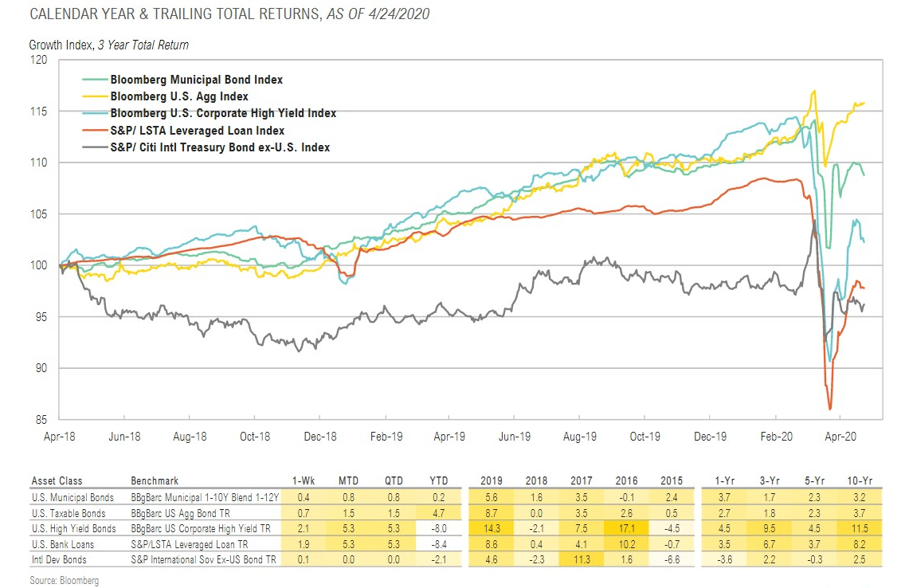Click the yellow Bloomberg U.S. Agg Index legend line
Image resolution: width=909 pixels, height=588 pixels.
click(x=95, y=97)
